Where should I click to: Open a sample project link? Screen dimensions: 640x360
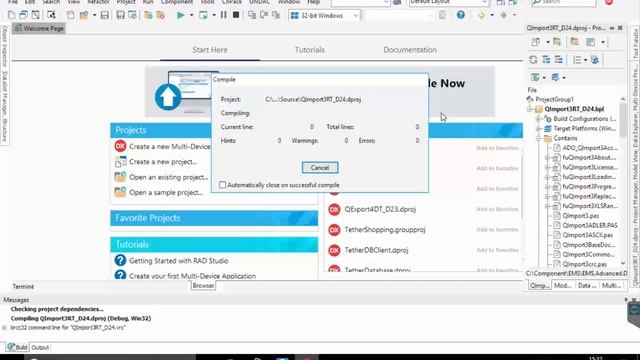click(x=166, y=193)
